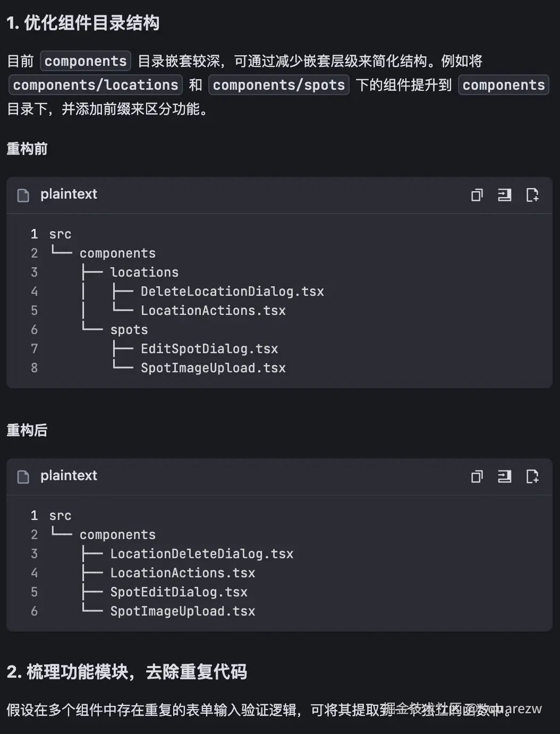Viewport: 560px width, 734px height.
Task: Click heading 2. 梳理功能模块，去除重复代码
Action: (x=126, y=672)
